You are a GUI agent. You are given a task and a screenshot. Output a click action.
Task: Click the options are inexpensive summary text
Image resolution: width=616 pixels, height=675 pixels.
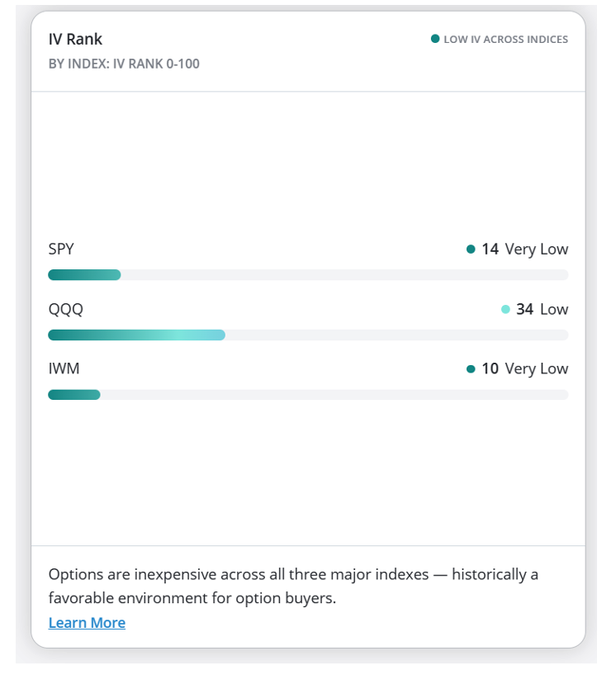click(x=293, y=586)
